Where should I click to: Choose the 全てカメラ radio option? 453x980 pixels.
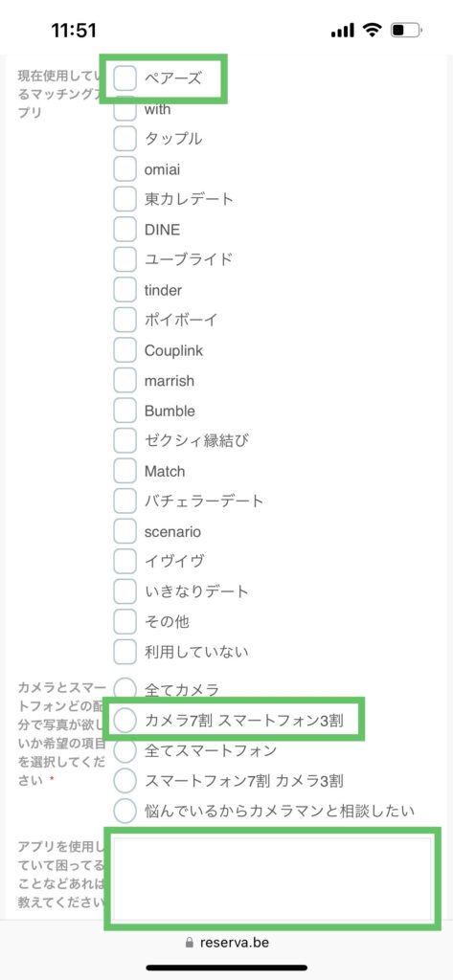coord(125,690)
